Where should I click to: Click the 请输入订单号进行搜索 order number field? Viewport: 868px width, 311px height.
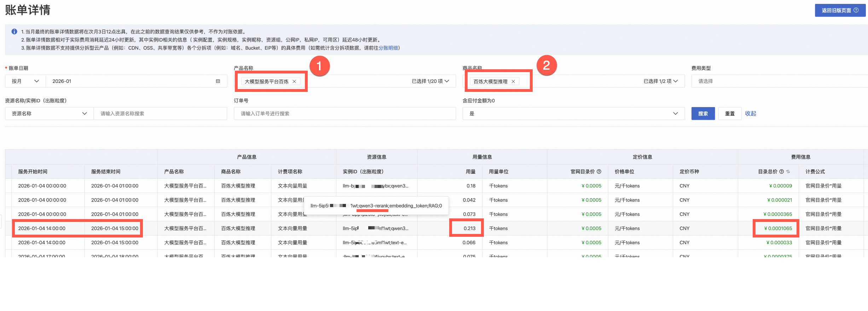345,113
